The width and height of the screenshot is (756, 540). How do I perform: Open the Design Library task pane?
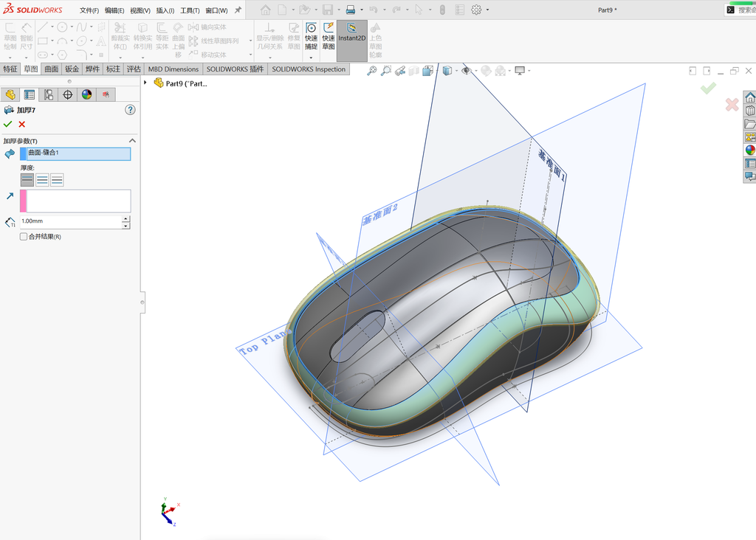pyautogui.click(x=750, y=111)
